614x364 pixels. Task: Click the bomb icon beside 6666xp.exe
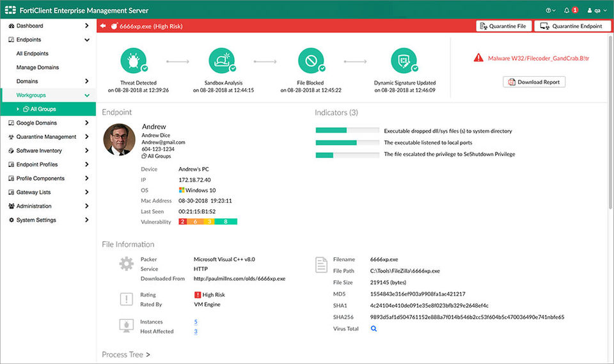(114, 26)
